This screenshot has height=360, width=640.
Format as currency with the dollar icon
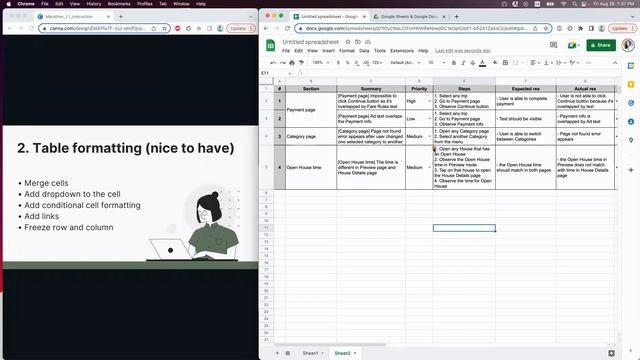pyautogui.click(x=338, y=63)
